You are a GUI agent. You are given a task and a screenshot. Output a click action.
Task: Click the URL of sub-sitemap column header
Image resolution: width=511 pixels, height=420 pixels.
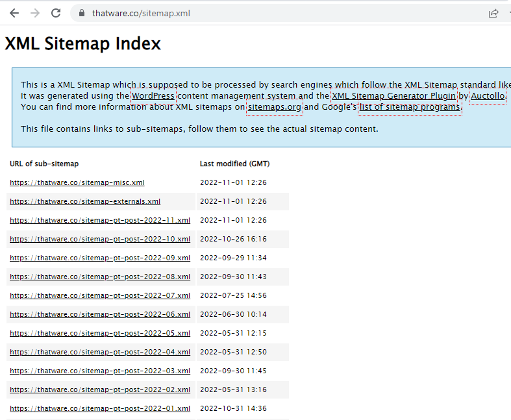(44, 164)
